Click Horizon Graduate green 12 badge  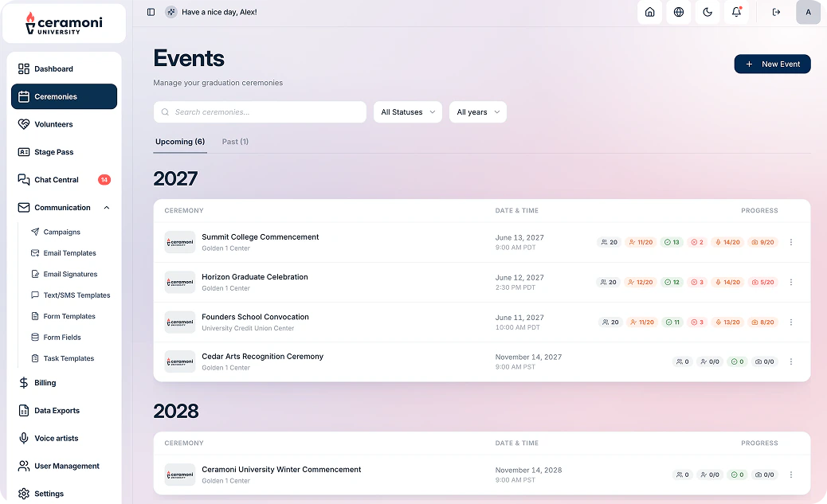pos(672,282)
